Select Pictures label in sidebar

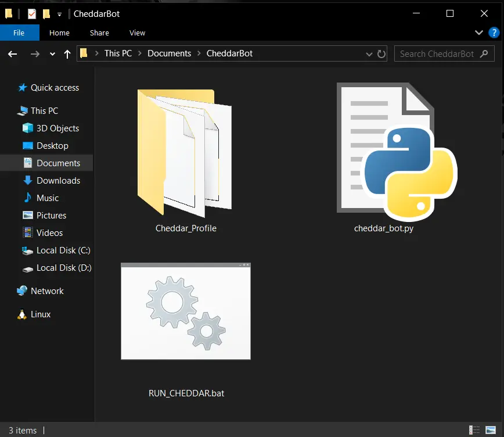[52, 215]
